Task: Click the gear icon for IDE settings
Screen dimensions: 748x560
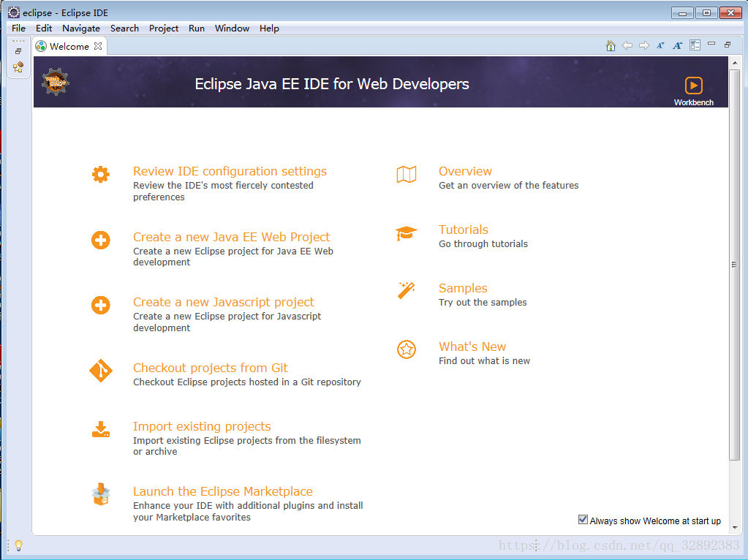Action: [x=101, y=175]
